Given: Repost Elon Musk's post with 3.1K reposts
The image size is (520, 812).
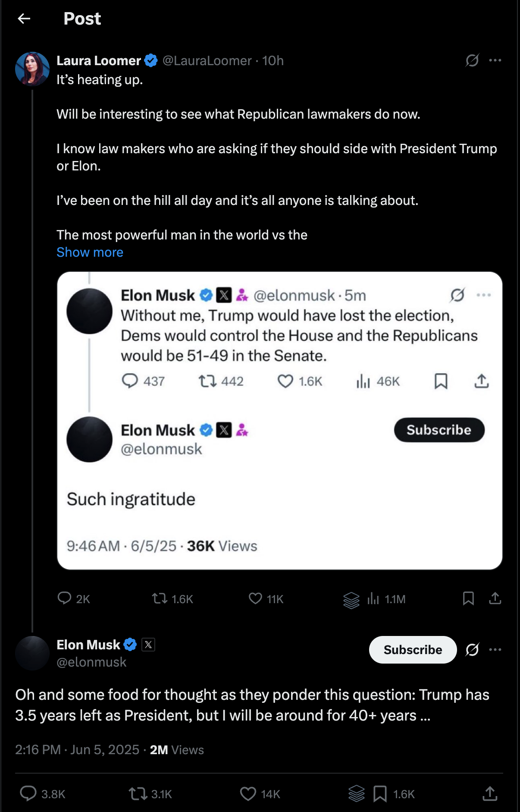Looking at the screenshot, I should [138, 794].
